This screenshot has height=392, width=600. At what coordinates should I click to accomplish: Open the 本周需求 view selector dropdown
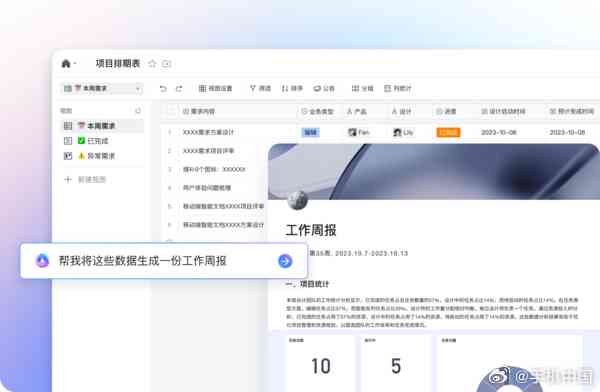102,88
